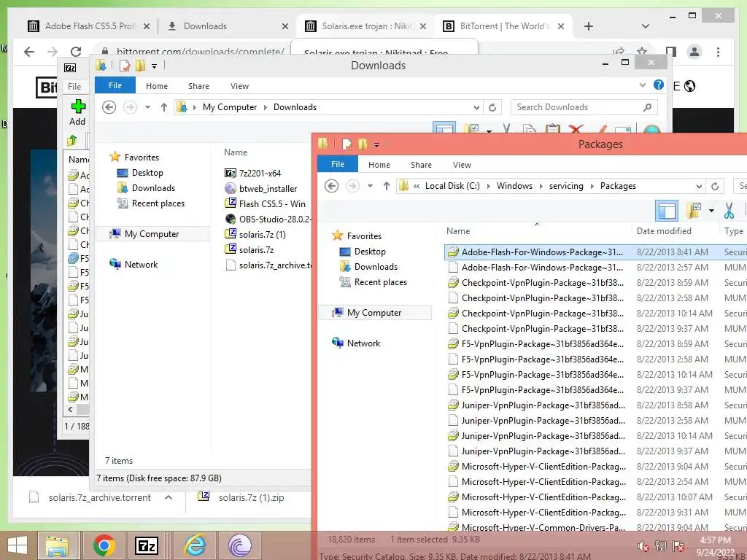This screenshot has width=747, height=560.
Task: Go back in Downloads window
Action: coord(109,107)
